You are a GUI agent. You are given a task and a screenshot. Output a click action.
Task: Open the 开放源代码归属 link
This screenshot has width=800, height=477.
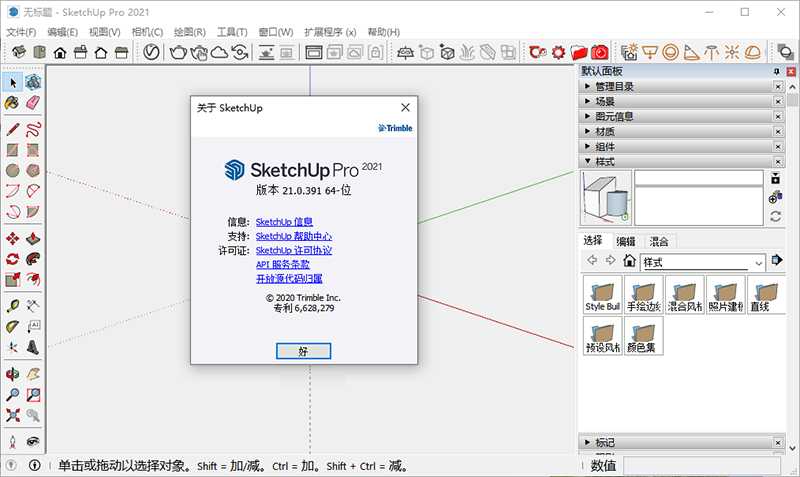(289, 279)
